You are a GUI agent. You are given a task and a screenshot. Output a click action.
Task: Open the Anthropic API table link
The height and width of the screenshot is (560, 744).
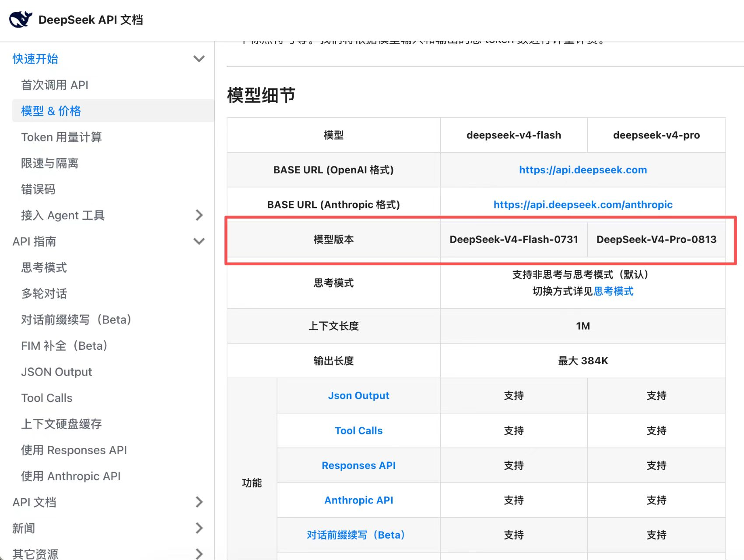pos(358,500)
